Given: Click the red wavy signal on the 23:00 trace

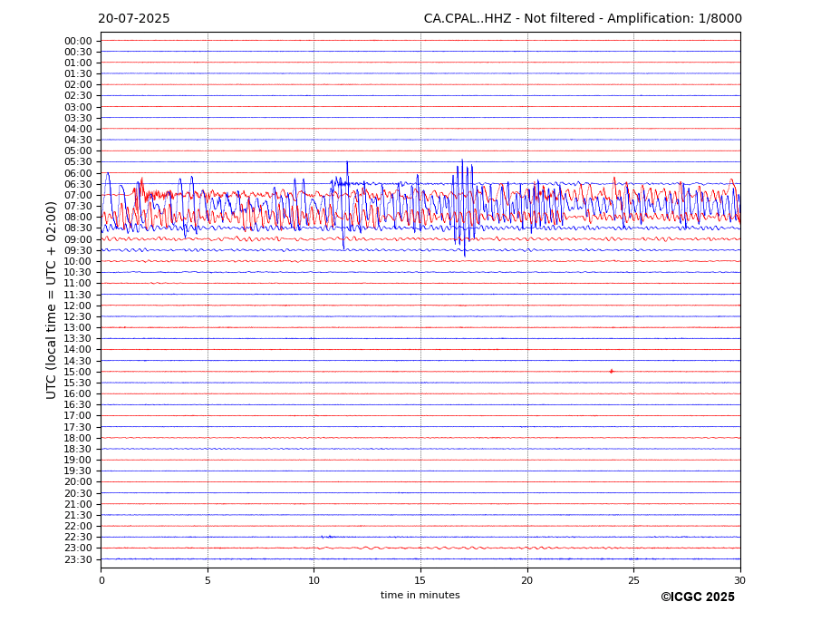Looking at the screenshot, I should coord(466,548).
